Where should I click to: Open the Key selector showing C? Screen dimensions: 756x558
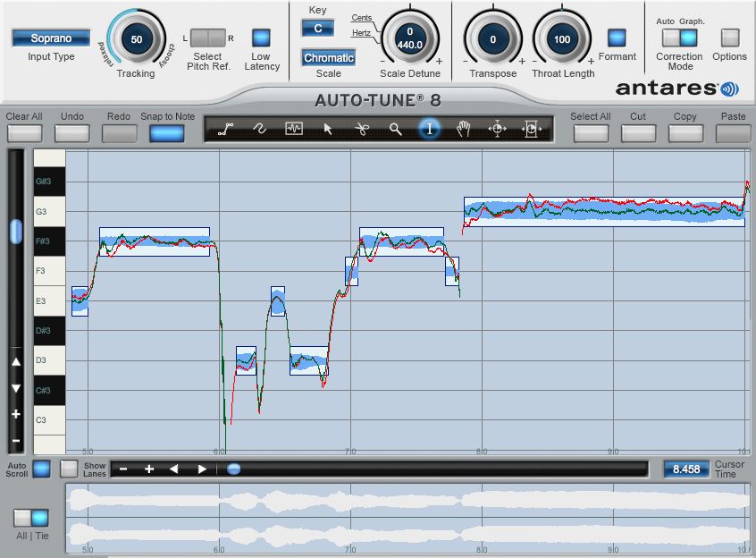point(318,28)
